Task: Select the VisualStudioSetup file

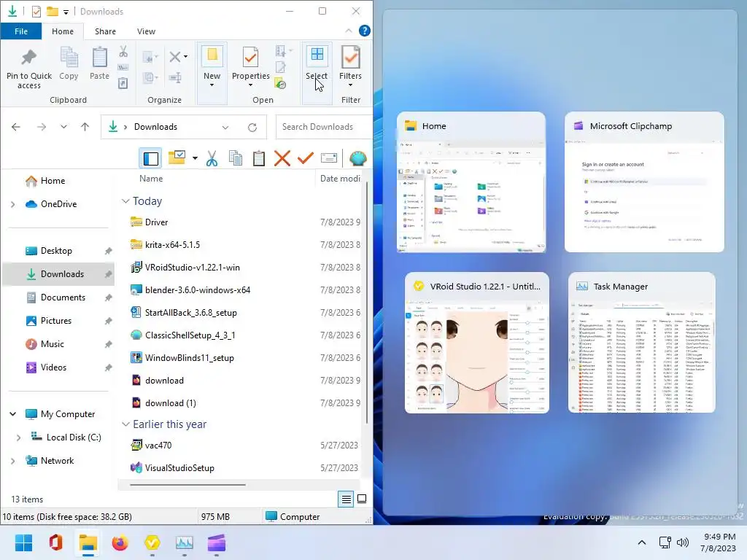Action: [179, 468]
